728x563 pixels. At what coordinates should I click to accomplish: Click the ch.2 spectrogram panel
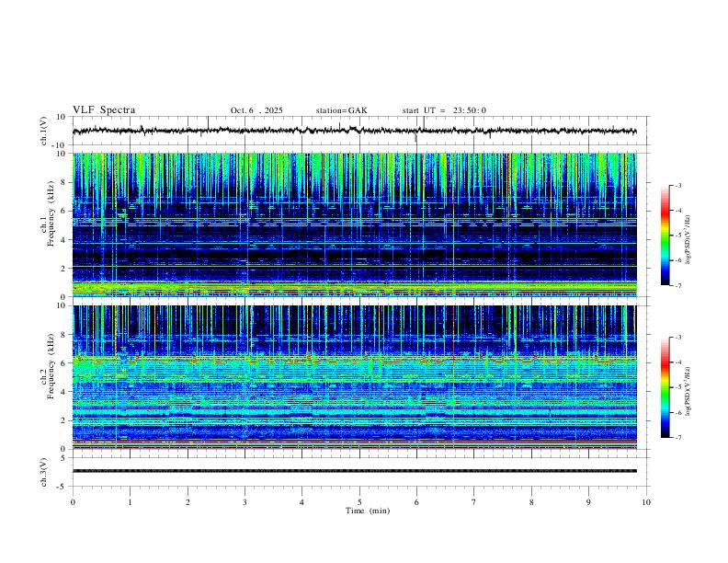[x=355, y=377]
